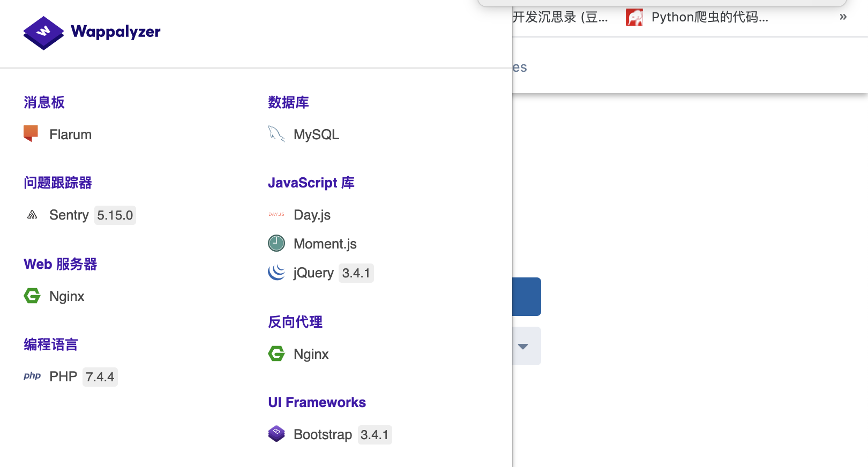Image resolution: width=868 pixels, height=467 pixels.
Task: Open the Sentry technology link
Action: click(69, 215)
